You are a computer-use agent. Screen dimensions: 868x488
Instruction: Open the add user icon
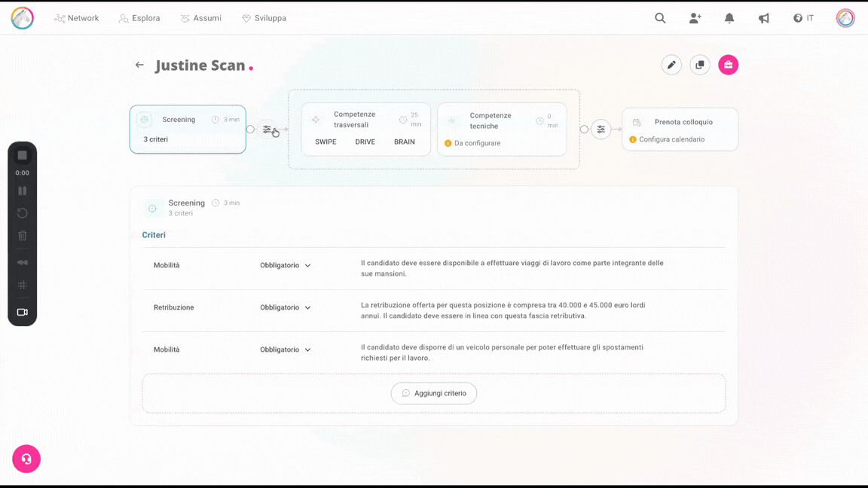tap(695, 18)
